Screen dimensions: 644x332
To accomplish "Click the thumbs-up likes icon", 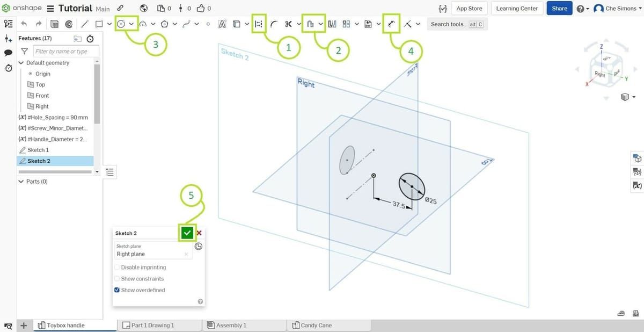I will pos(201,9).
